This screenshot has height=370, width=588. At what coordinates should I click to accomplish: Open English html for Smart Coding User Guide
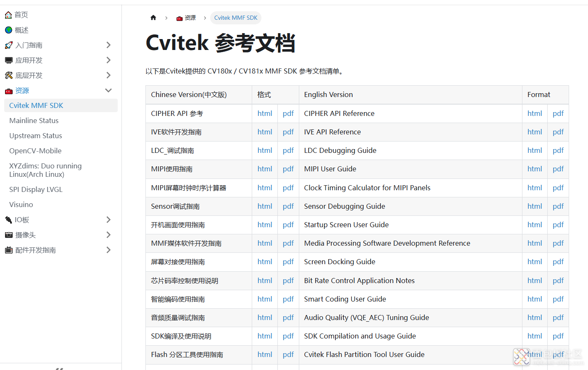tap(535, 299)
